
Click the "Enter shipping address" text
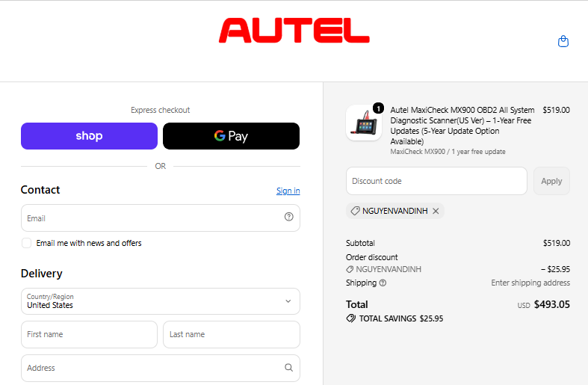pyautogui.click(x=530, y=283)
